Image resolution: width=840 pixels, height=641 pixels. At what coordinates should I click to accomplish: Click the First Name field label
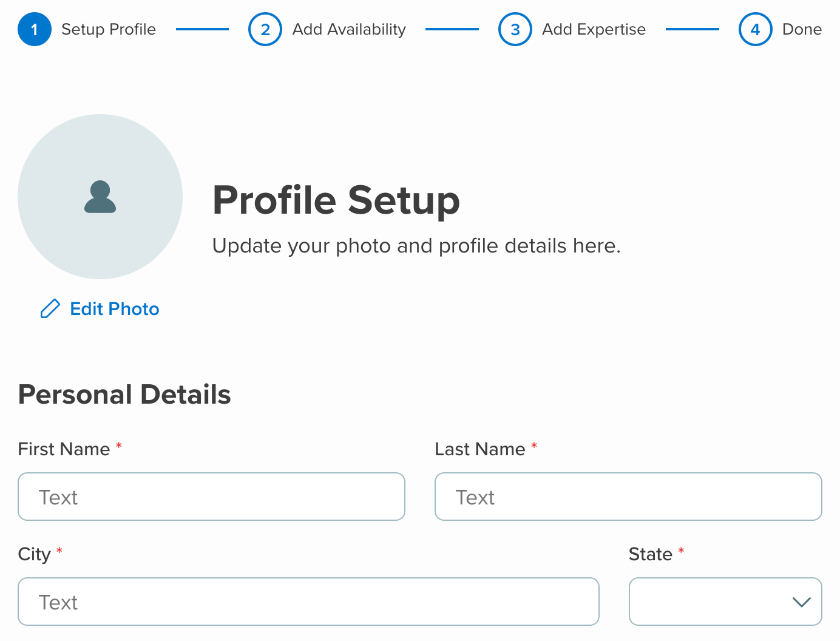click(64, 449)
